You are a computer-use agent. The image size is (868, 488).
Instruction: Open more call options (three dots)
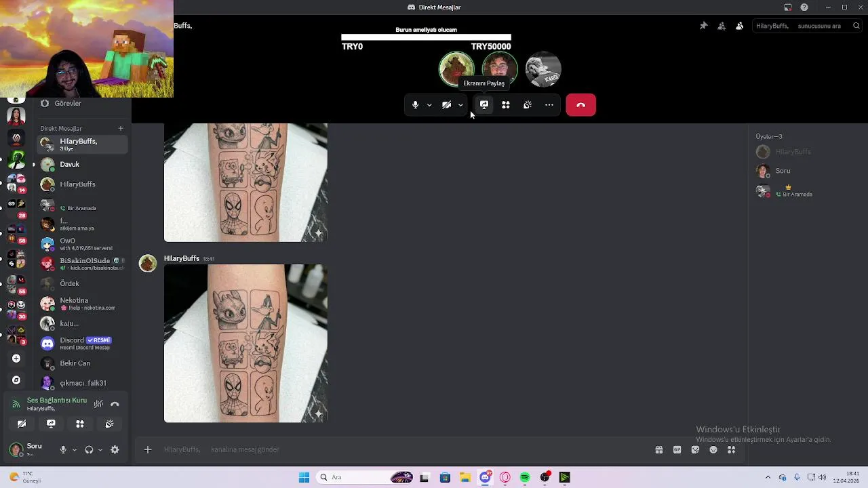pyautogui.click(x=549, y=105)
